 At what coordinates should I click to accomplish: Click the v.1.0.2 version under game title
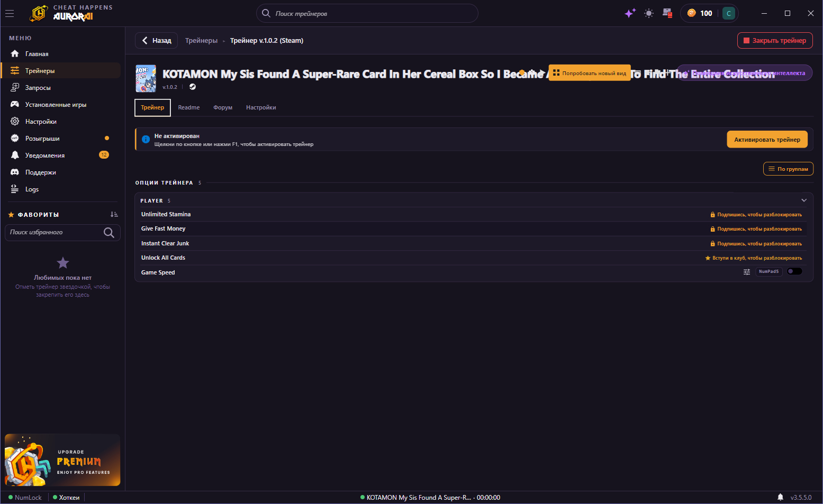(x=170, y=87)
